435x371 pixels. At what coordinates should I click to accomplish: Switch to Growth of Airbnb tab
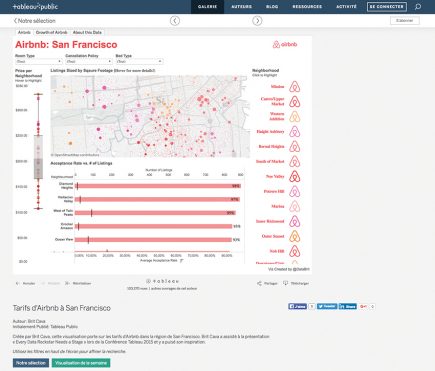click(52, 32)
